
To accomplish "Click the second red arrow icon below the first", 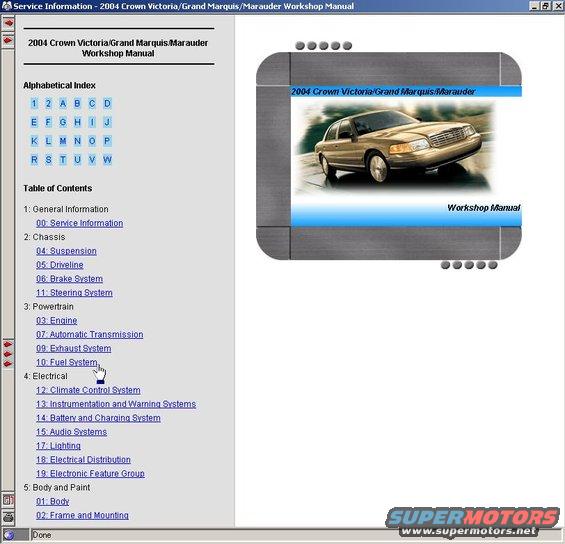I will tap(8, 40).
